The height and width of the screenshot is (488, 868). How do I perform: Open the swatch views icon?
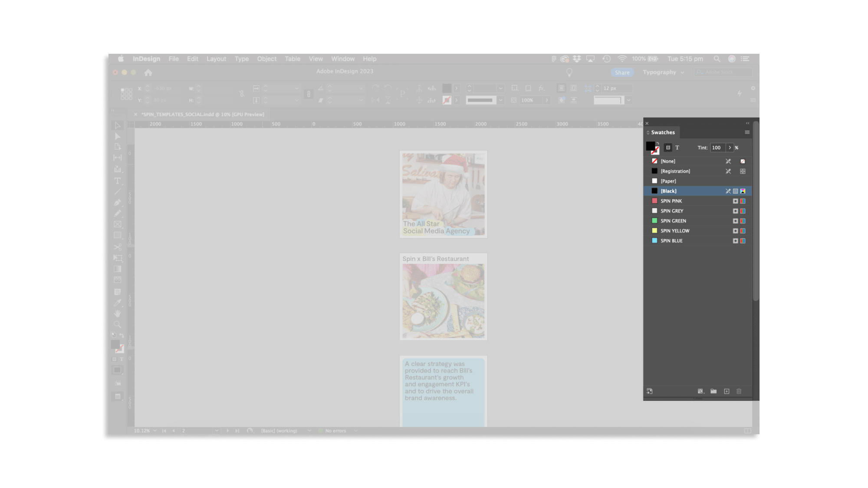tap(700, 391)
